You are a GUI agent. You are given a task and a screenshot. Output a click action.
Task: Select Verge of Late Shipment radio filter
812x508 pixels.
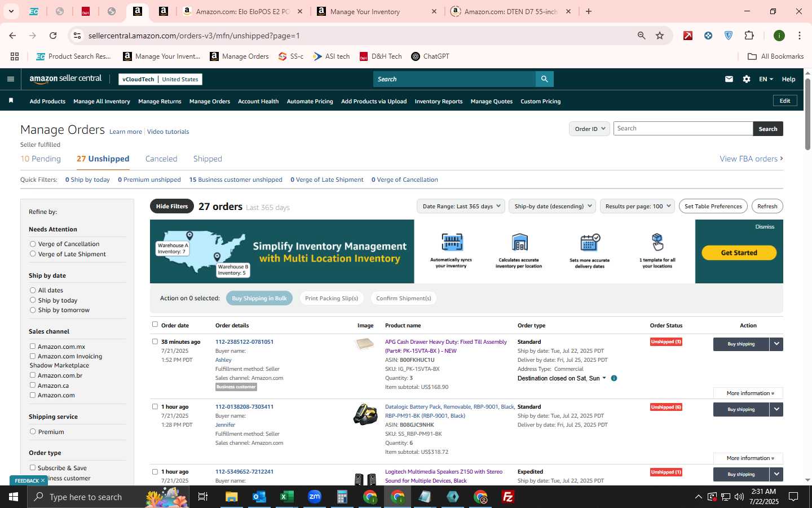(x=33, y=254)
